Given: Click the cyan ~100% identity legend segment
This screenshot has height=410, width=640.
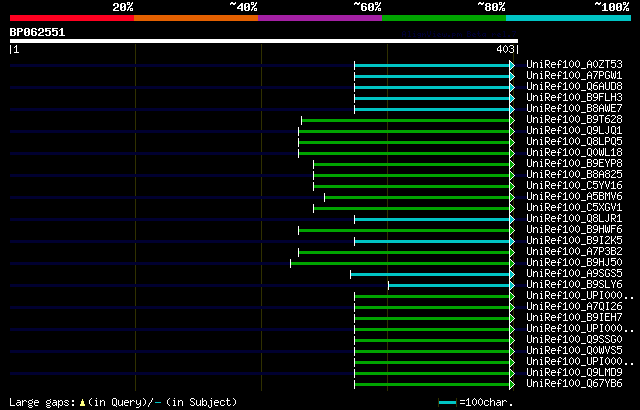Looking at the screenshot, I should point(569,18).
